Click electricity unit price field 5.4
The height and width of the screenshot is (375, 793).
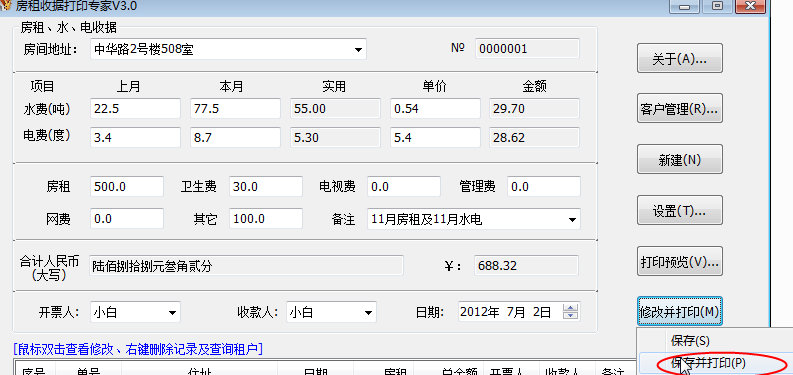click(x=435, y=137)
